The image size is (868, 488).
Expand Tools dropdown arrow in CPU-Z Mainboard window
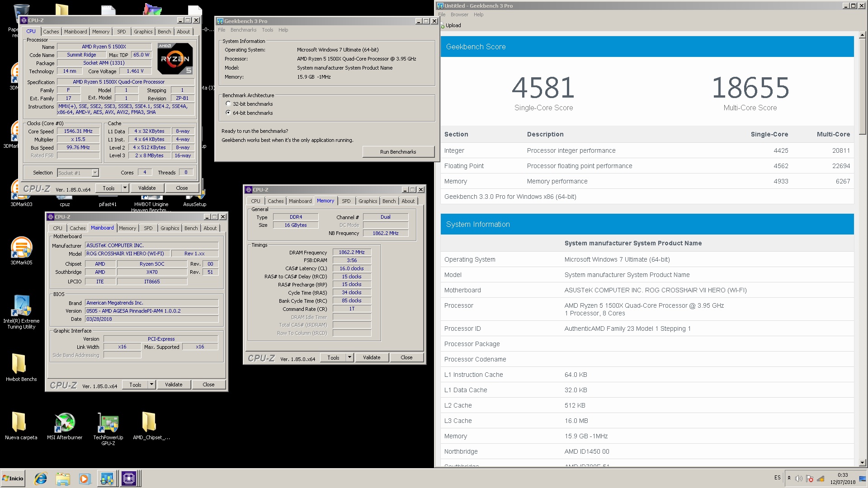tap(151, 385)
